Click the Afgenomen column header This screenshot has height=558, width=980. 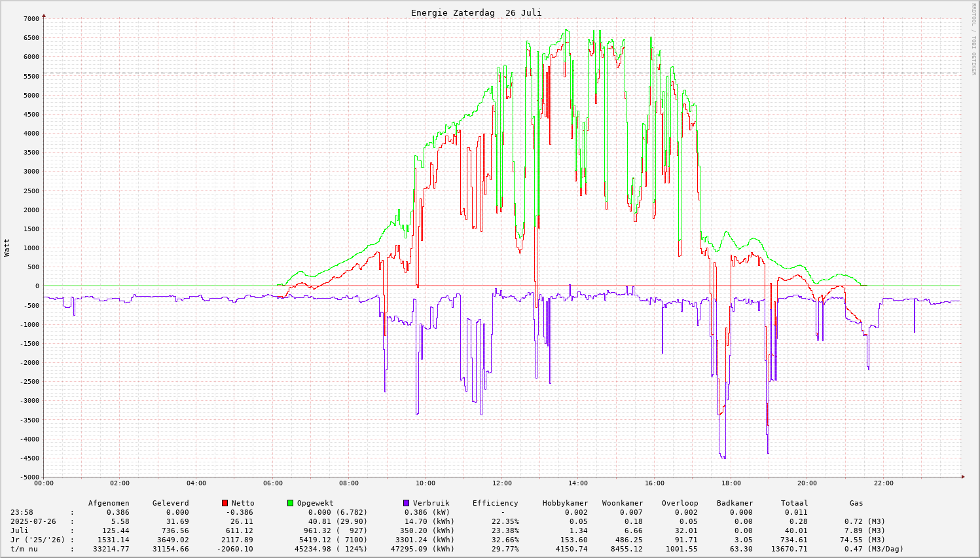(109, 503)
